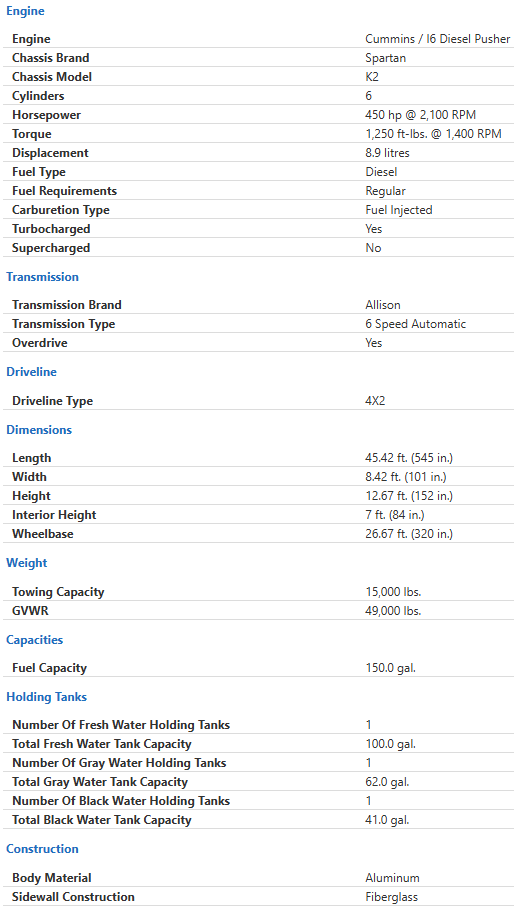Image resolution: width=514 pixels, height=908 pixels.
Task: Select the Chassis Brand row label
Action: click(51, 58)
